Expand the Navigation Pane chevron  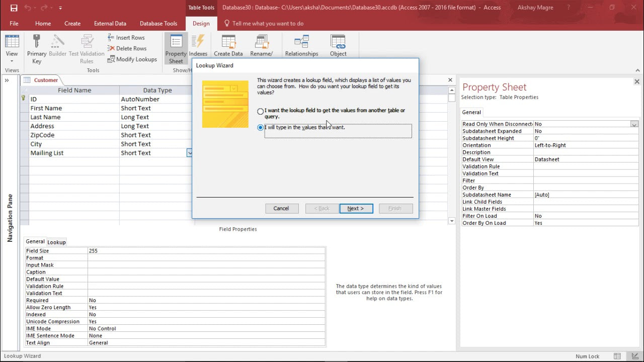8,80
